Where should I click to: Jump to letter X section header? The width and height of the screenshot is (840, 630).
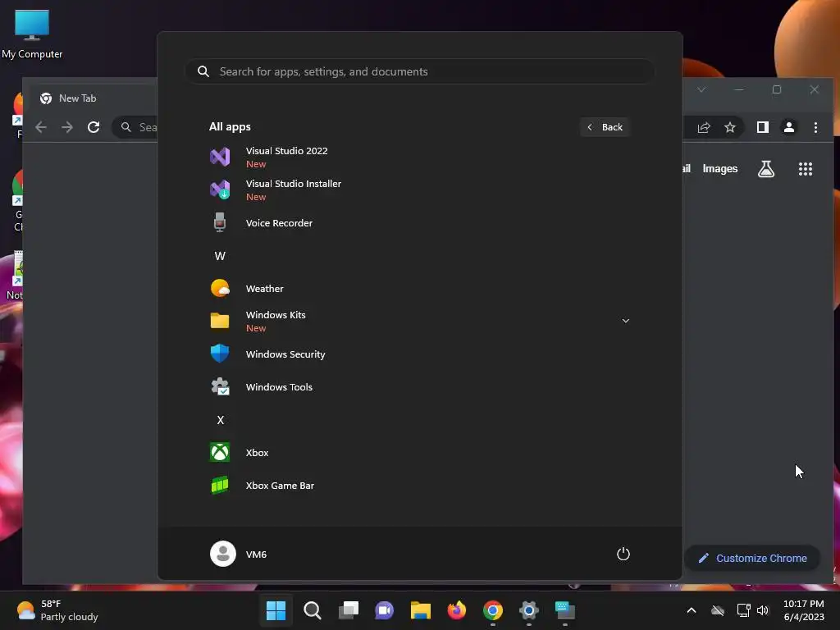click(x=220, y=420)
